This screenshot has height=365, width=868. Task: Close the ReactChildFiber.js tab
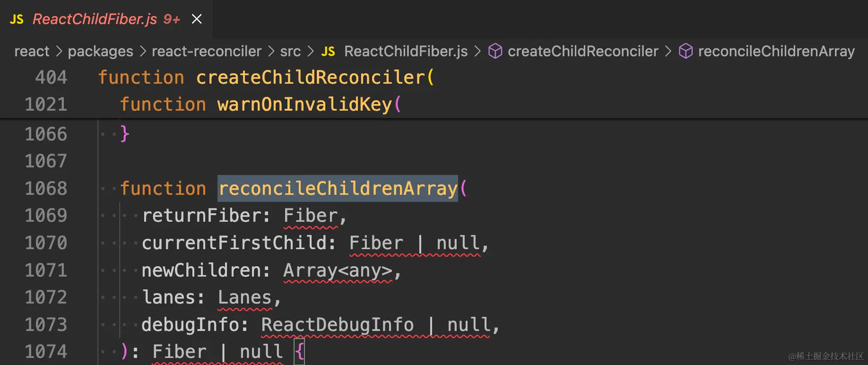[x=197, y=19]
